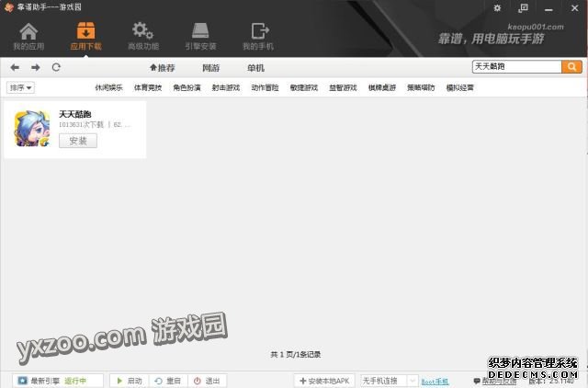Open the 无手机连接 dropdown
This screenshot has width=588, height=388.
click(x=390, y=381)
